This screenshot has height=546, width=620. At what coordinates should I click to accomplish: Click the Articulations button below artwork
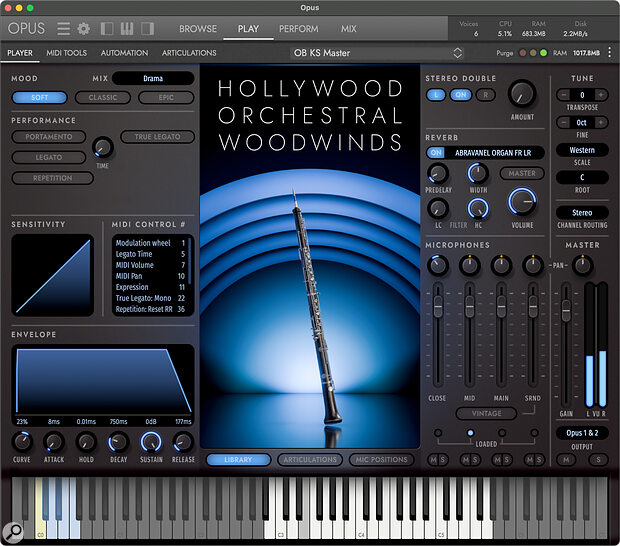coord(310,459)
